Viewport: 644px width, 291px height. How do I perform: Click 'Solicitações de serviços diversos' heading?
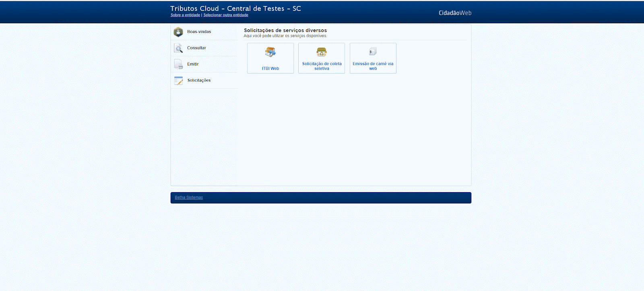(x=285, y=31)
